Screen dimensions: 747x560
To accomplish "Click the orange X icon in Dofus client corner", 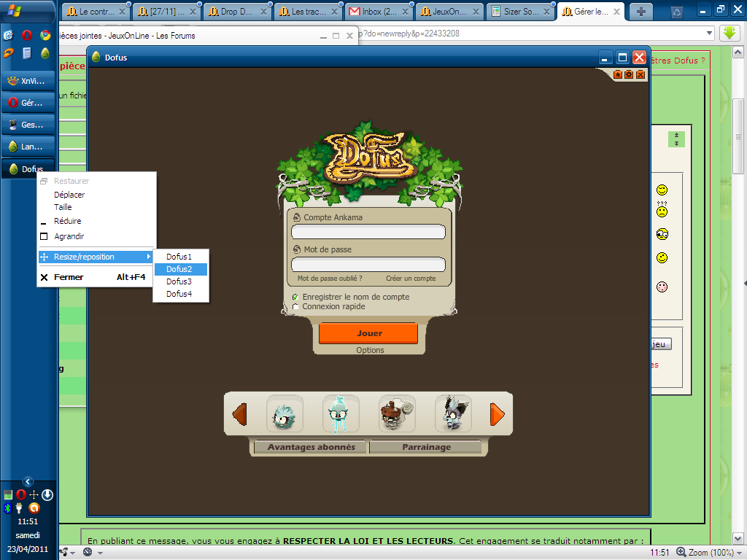I will (x=640, y=74).
